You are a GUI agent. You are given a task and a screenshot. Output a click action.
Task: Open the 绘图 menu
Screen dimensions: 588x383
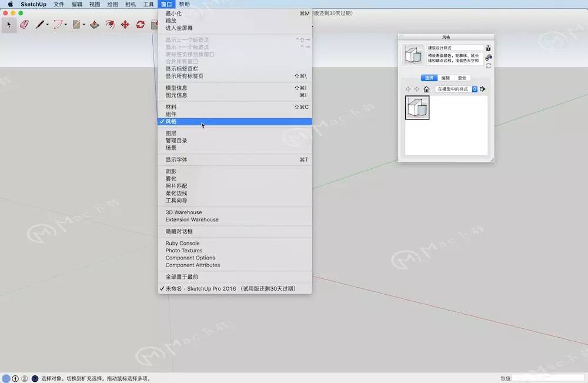pyautogui.click(x=112, y=4)
